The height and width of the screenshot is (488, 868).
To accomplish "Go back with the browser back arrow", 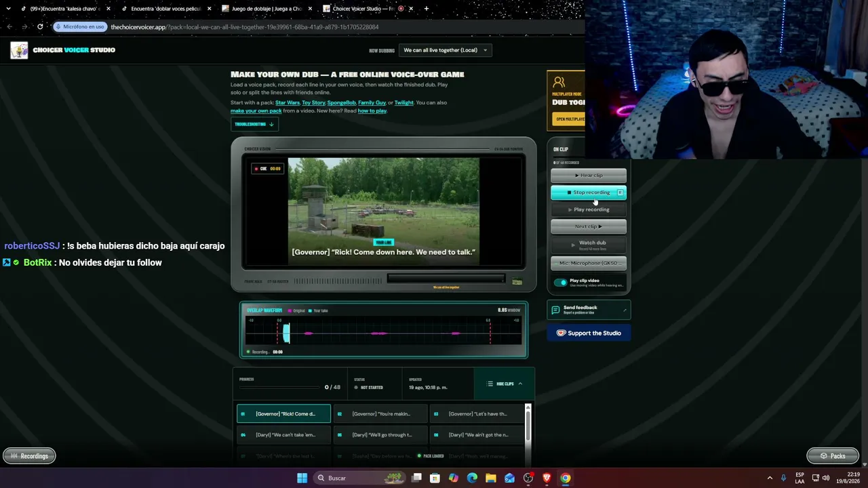I will (x=9, y=27).
